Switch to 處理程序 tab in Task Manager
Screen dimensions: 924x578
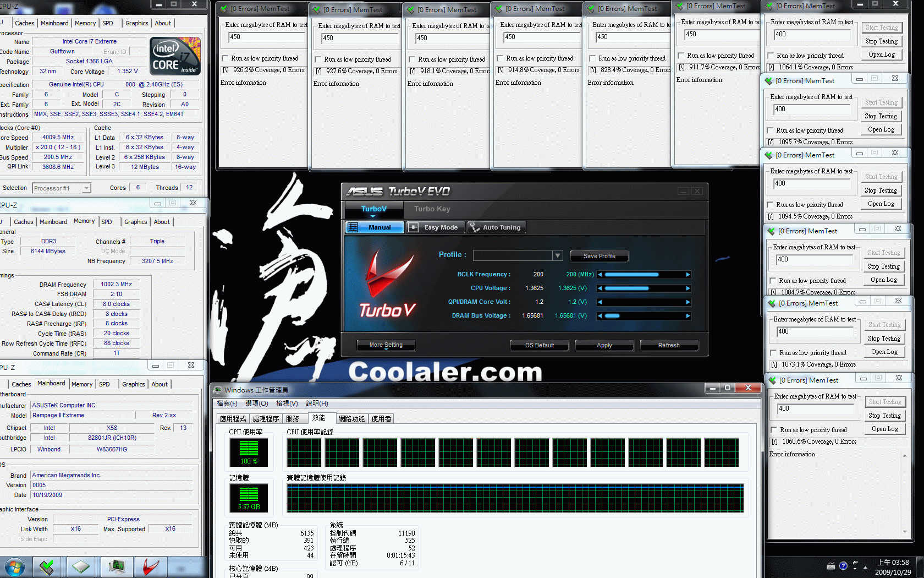click(266, 419)
